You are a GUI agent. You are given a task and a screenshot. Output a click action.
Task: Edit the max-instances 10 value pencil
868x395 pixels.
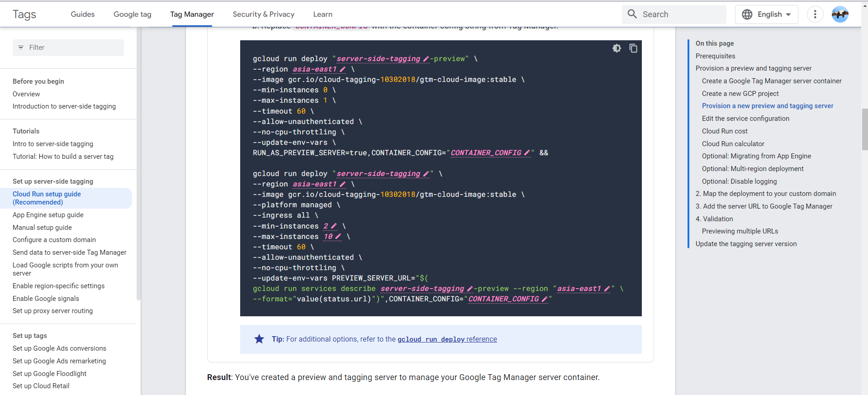[338, 237]
